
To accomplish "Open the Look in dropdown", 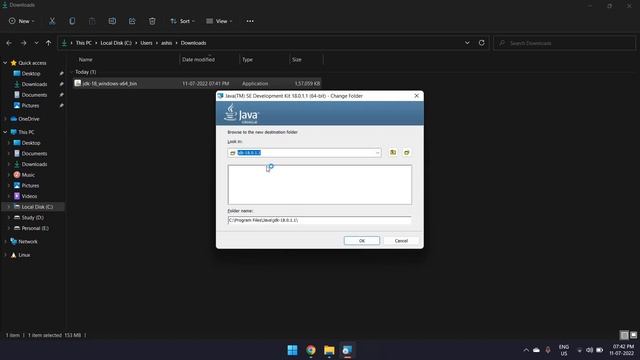I will 378,153.
